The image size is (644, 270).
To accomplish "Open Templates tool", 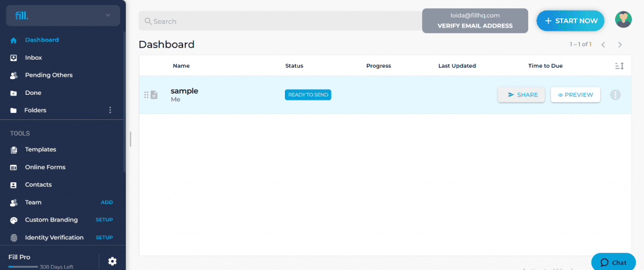I will (40, 150).
